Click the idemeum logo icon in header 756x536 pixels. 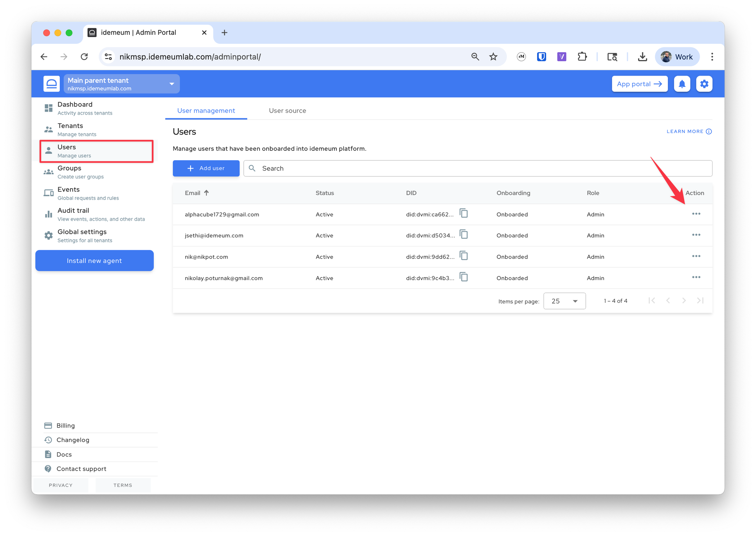coord(51,84)
